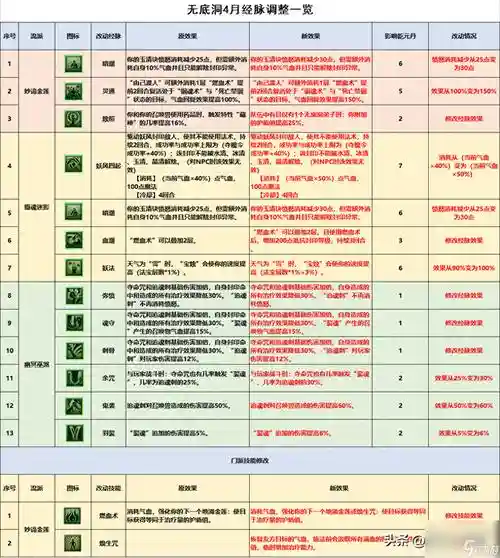Click the skill icon in meridian row 11
This screenshot has width=500, height=558.
74,378
